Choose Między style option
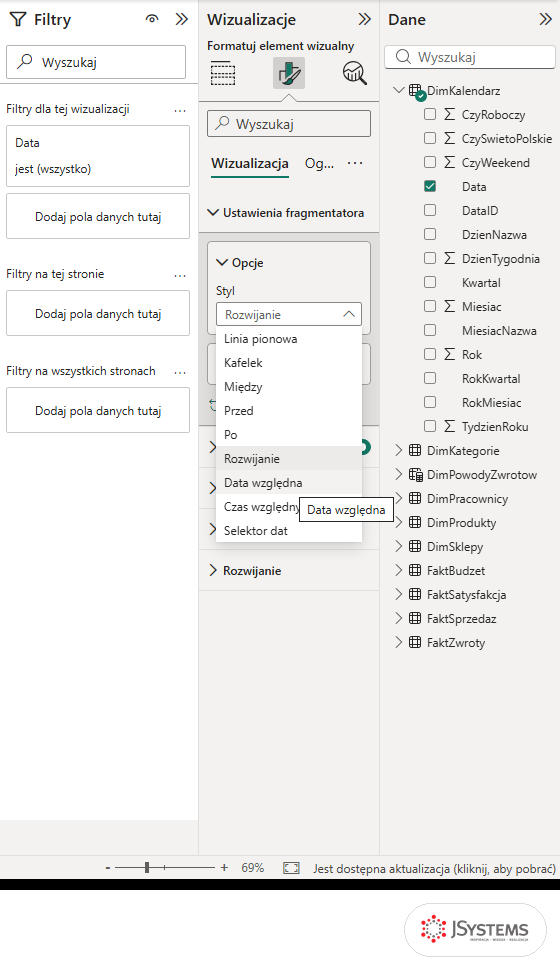This screenshot has height=970, width=560. tap(289, 387)
